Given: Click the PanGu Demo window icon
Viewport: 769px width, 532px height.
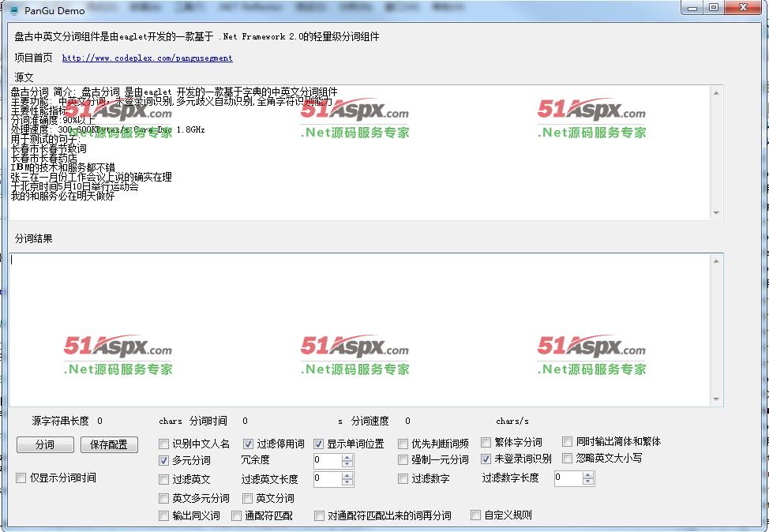Looking at the screenshot, I should click(13, 11).
